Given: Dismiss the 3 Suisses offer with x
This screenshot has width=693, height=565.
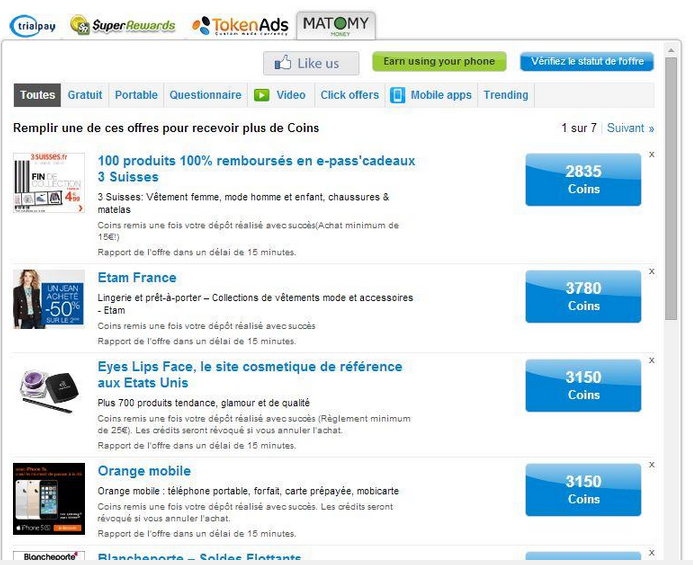Looking at the screenshot, I should click(x=651, y=155).
